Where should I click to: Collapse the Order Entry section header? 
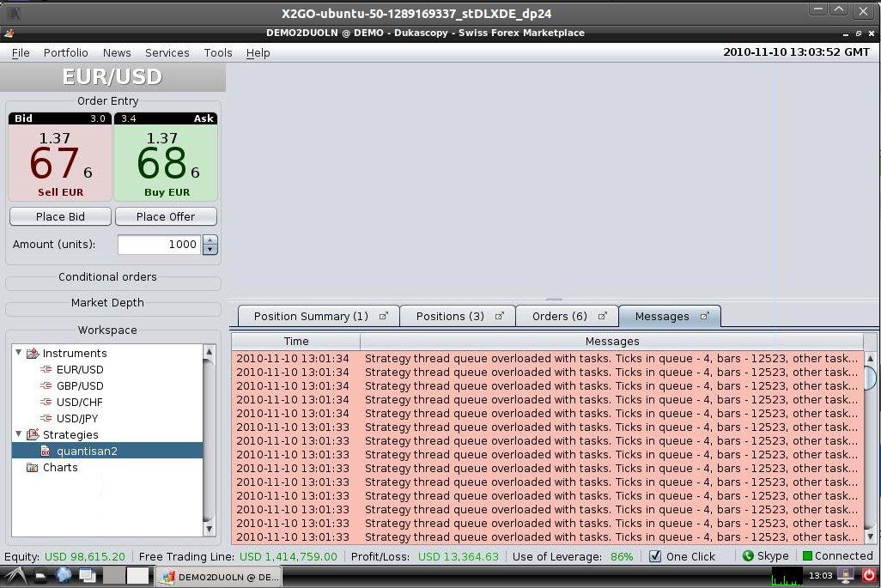pyautogui.click(x=107, y=101)
